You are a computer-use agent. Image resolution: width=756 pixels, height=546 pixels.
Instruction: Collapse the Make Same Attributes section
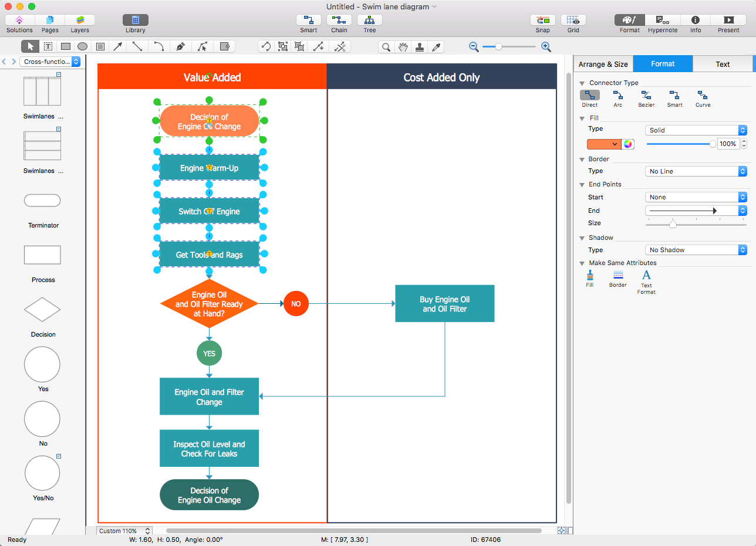pyautogui.click(x=582, y=263)
